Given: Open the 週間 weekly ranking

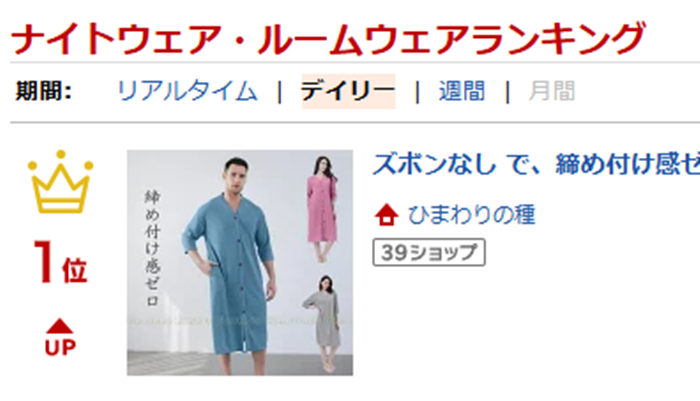Looking at the screenshot, I should click(462, 91).
